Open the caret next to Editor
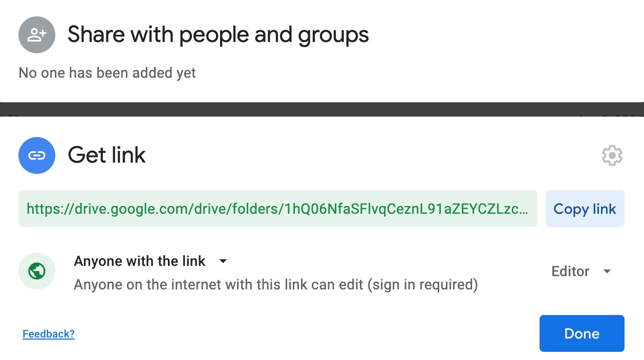The width and height of the screenshot is (644, 360). pos(607,271)
